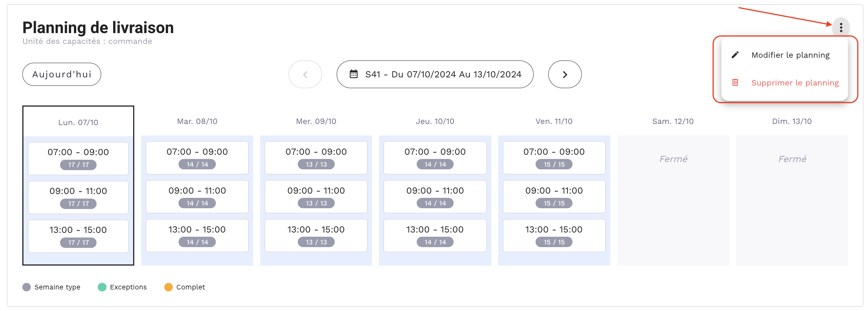Select Wednesday 13:00 - 15:00 slot
Image resolution: width=868 pixels, height=311 pixels.
316,236
